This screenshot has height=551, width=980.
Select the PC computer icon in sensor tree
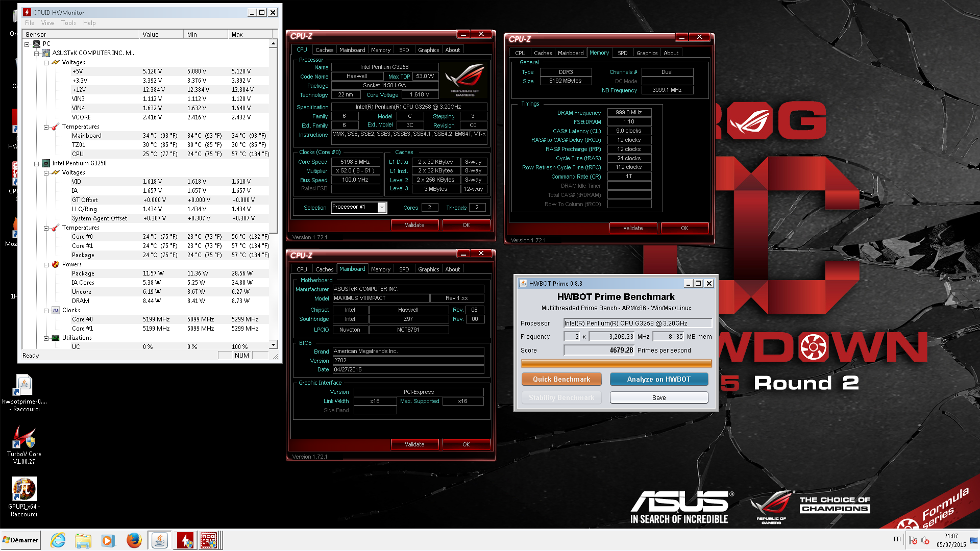coord(36,44)
